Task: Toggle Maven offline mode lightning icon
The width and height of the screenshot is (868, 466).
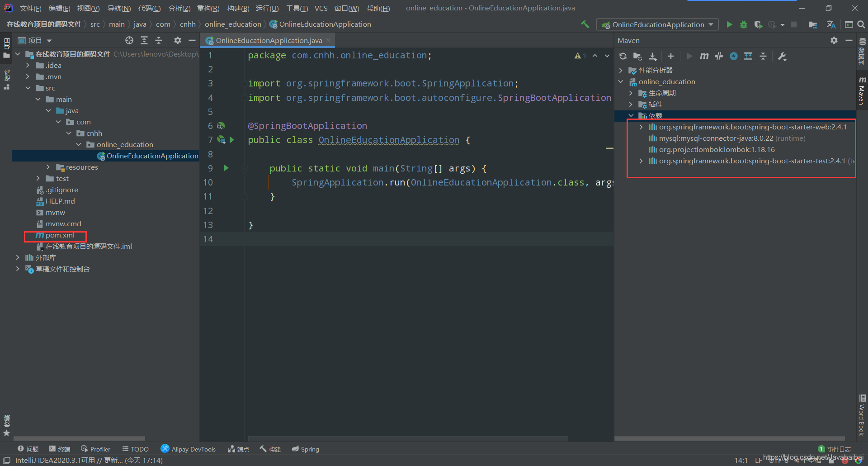Action: tap(734, 56)
